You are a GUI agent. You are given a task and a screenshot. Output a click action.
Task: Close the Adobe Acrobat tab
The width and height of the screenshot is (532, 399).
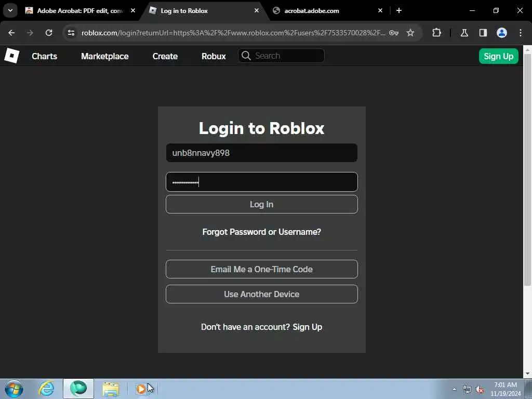pyautogui.click(x=133, y=10)
